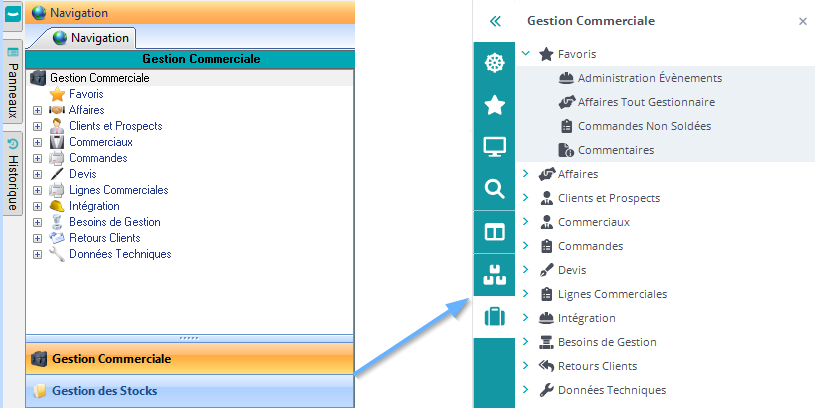Open Administration Évènements favorite
The height and width of the screenshot is (408, 817).
[x=649, y=78]
